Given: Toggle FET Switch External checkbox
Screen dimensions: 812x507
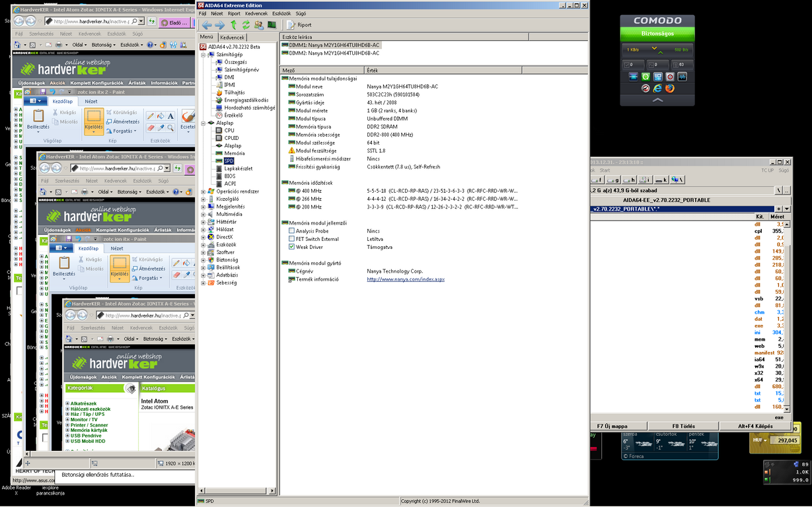Looking at the screenshot, I should pyautogui.click(x=291, y=239).
